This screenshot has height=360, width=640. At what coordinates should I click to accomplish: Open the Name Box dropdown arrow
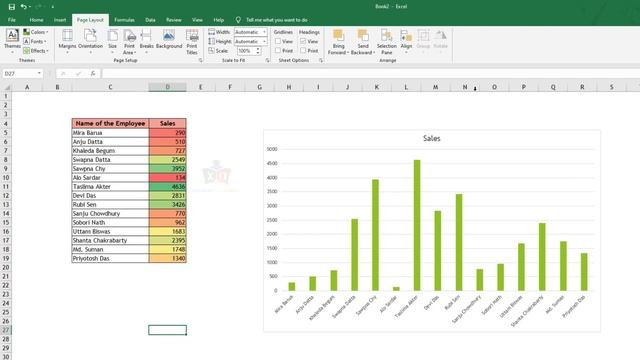click(39, 73)
